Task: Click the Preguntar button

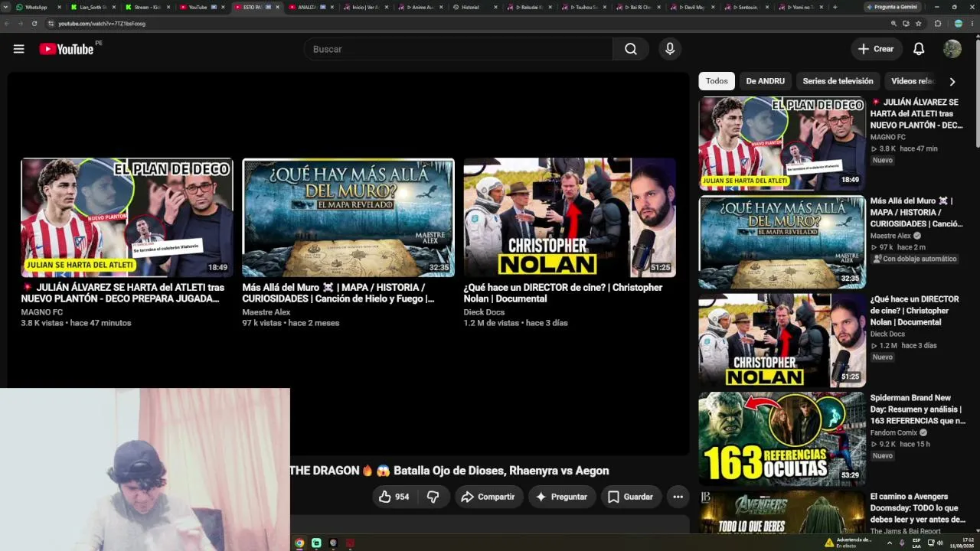Action: pyautogui.click(x=561, y=497)
